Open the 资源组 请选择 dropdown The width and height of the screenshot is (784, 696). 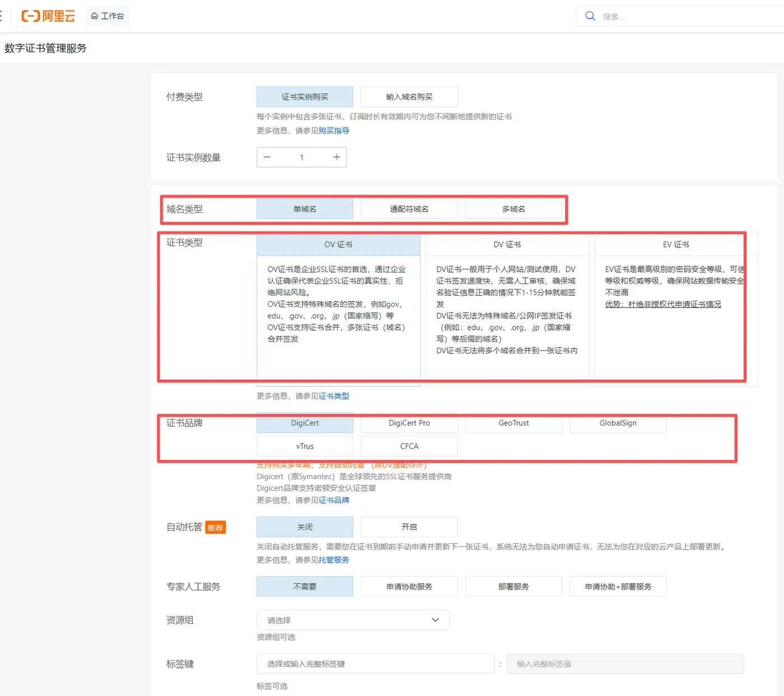(353, 620)
